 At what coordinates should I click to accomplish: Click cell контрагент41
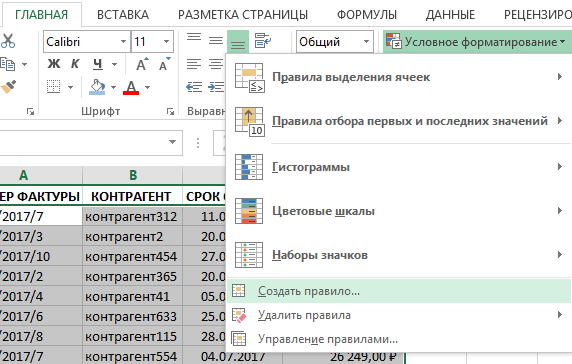[x=133, y=297]
